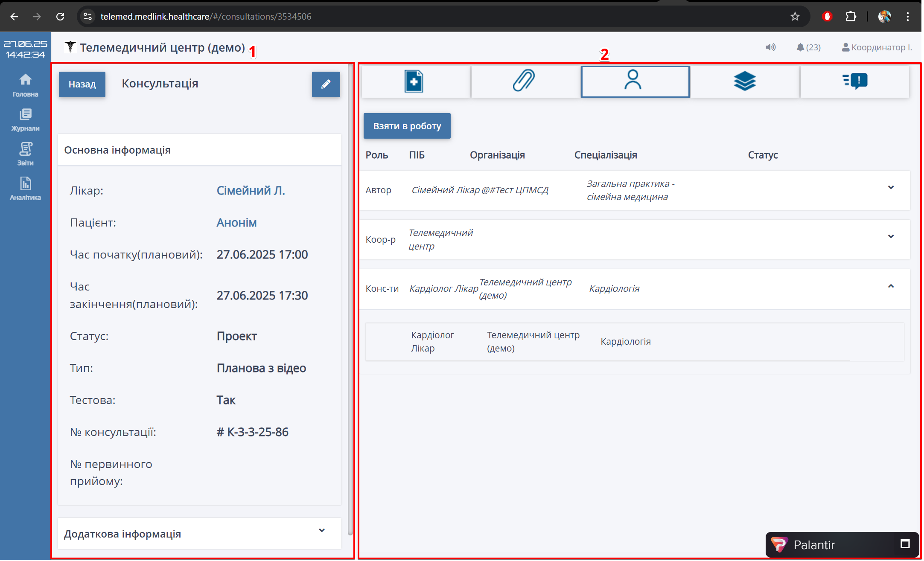Open the medical document tab icon
This screenshot has width=924, height=561.
414,81
